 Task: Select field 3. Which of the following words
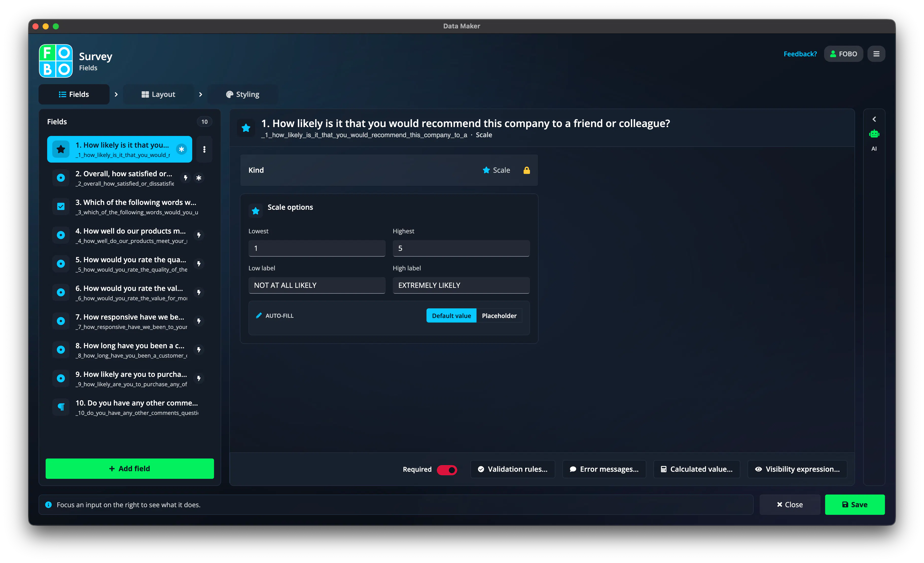click(x=130, y=207)
